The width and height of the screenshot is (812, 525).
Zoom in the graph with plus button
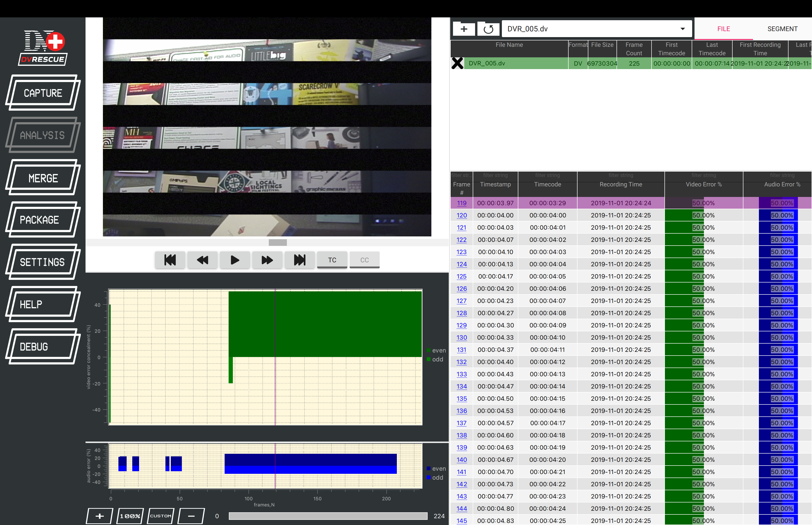[99, 516]
